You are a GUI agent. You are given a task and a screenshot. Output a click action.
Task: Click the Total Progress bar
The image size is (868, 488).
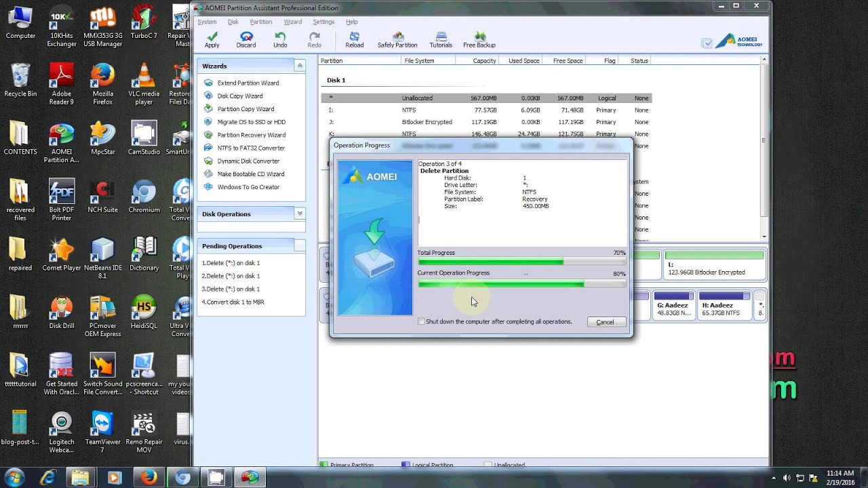(521, 262)
